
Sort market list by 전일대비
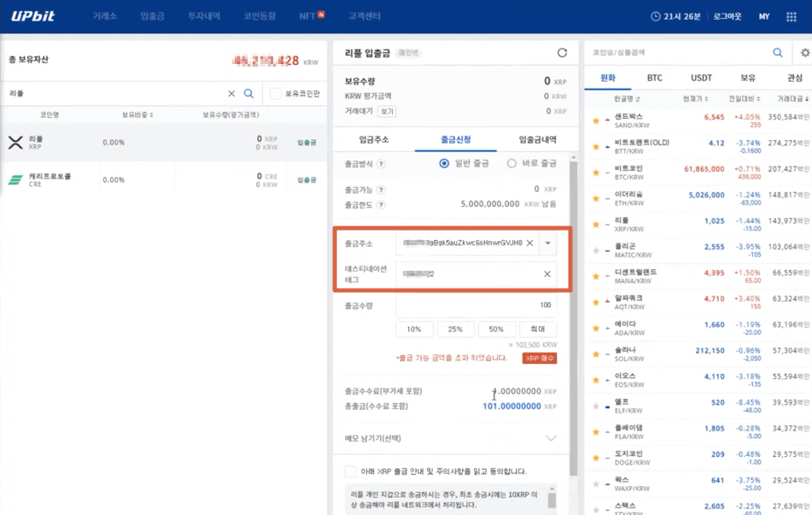click(x=745, y=98)
